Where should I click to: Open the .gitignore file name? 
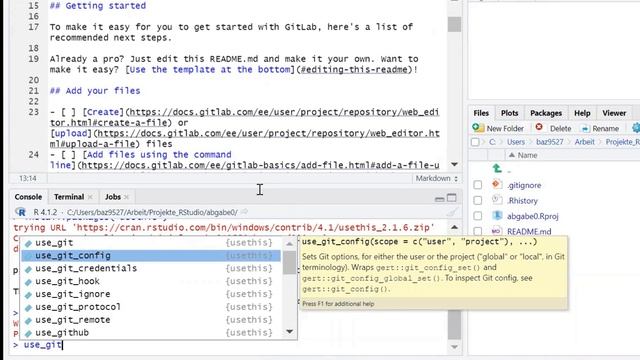[x=524, y=185]
